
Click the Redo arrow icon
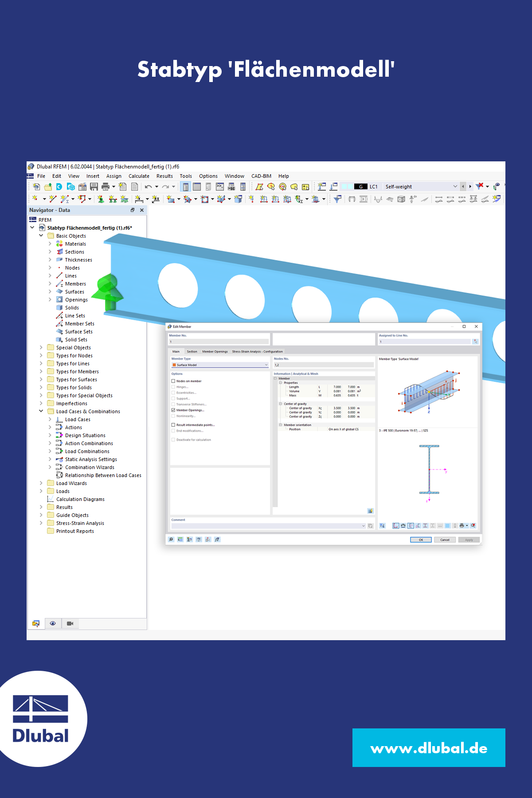tap(165, 187)
